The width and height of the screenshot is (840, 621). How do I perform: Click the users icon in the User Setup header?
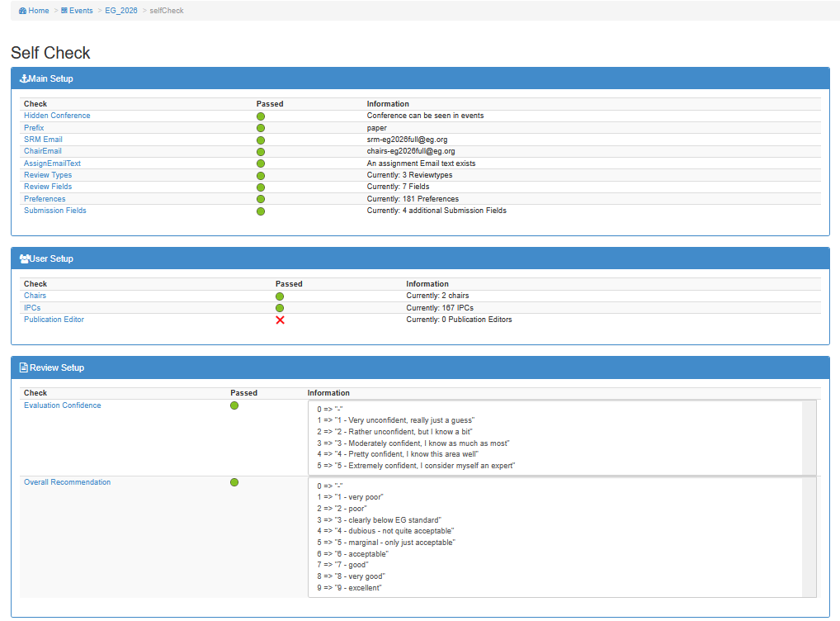pos(24,259)
